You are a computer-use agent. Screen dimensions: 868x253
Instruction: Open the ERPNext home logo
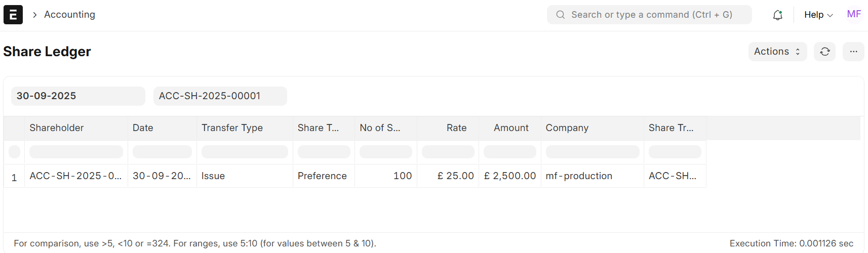pyautogui.click(x=13, y=15)
